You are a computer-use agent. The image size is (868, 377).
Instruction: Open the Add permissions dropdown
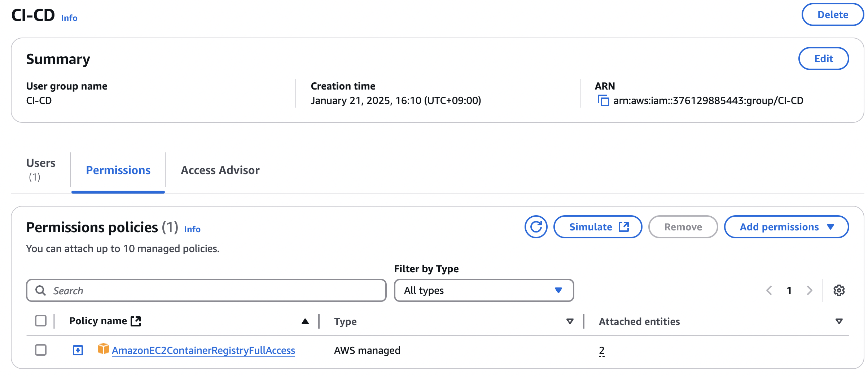[x=786, y=227]
